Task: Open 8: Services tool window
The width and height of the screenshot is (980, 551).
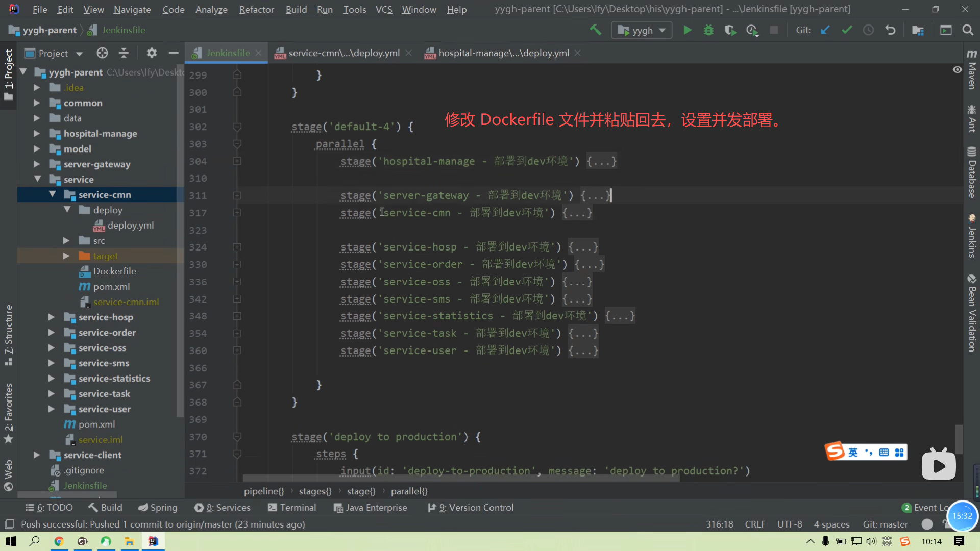Action: tap(223, 508)
